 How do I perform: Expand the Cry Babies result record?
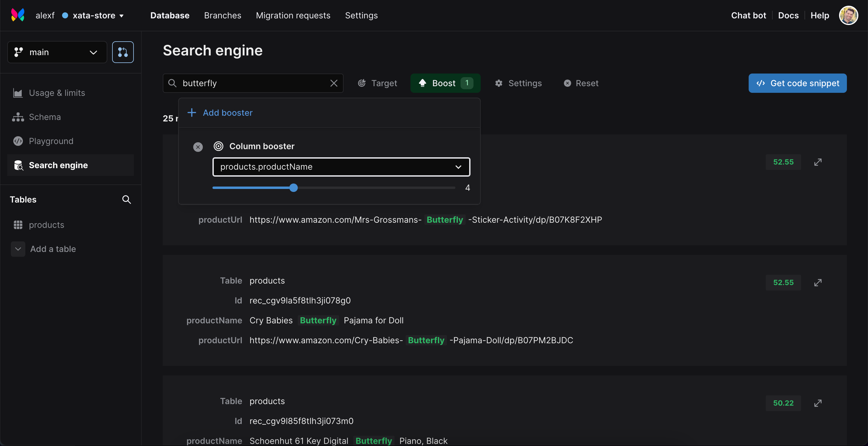pos(818,283)
